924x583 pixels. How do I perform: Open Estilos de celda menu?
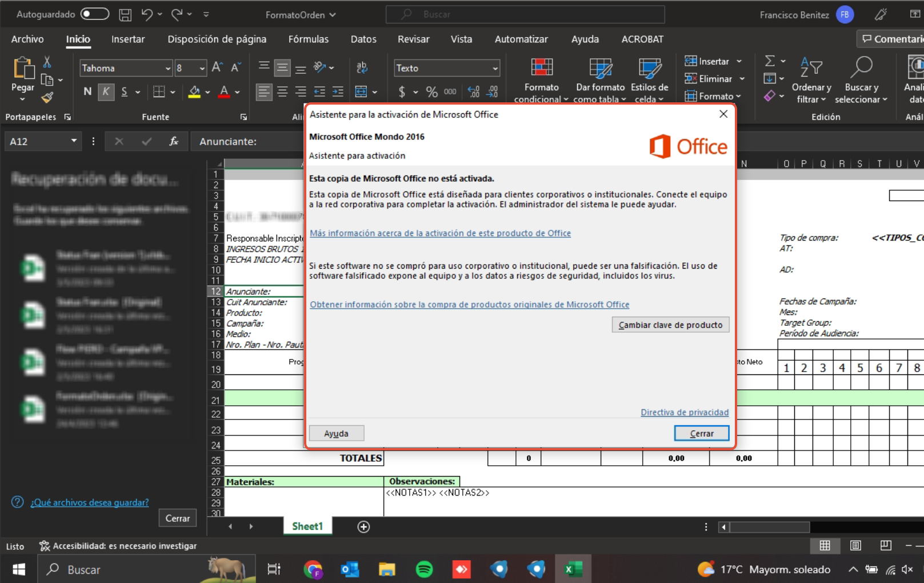click(x=649, y=80)
